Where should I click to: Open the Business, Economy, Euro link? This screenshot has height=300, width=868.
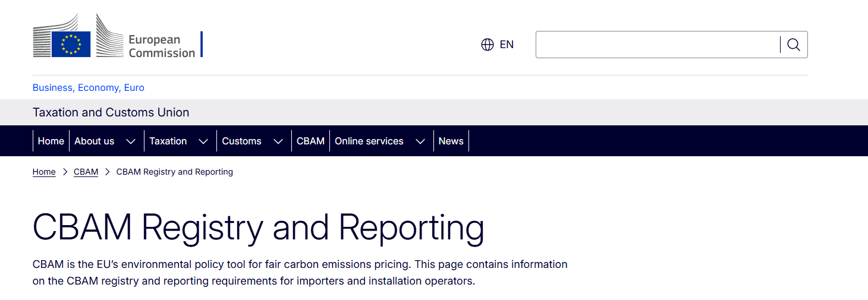click(x=88, y=87)
